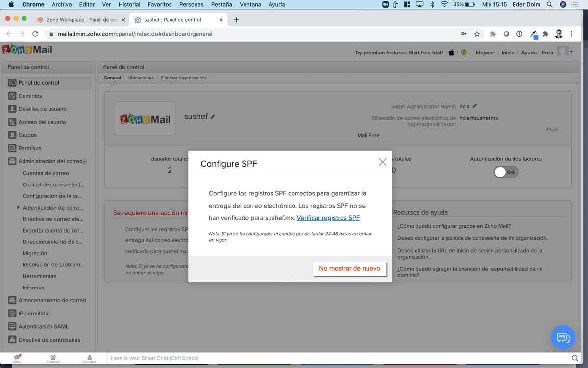Image resolution: width=588 pixels, height=368 pixels.
Task: Select Exportar cuenta de correo item
Action: tap(53, 230)
